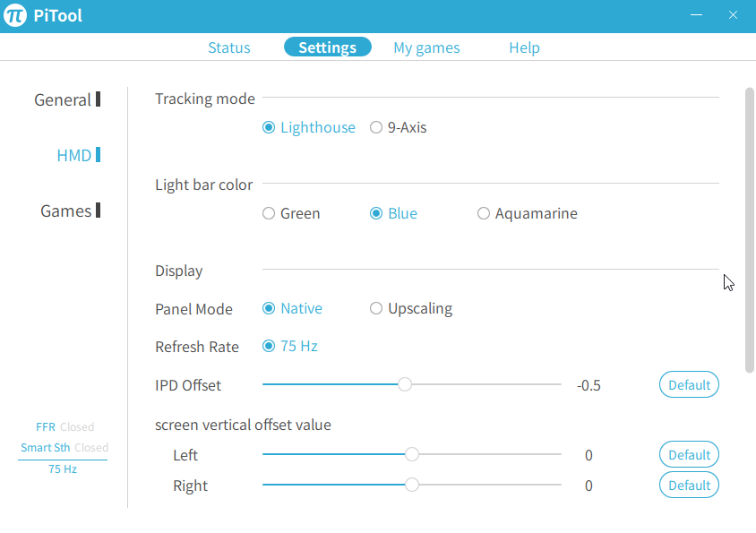
Task: Select the 75 Hz refresh rate
Action: tap(269, 346)
